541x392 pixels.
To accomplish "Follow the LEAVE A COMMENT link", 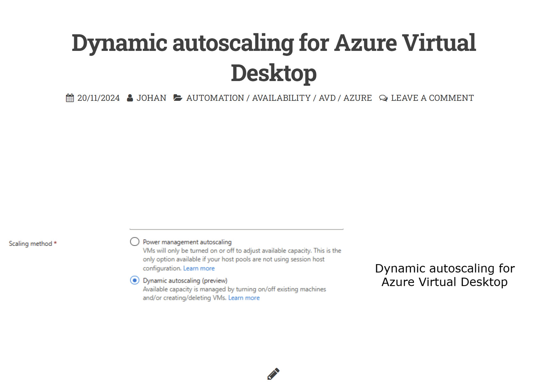I will coord(432,98).
